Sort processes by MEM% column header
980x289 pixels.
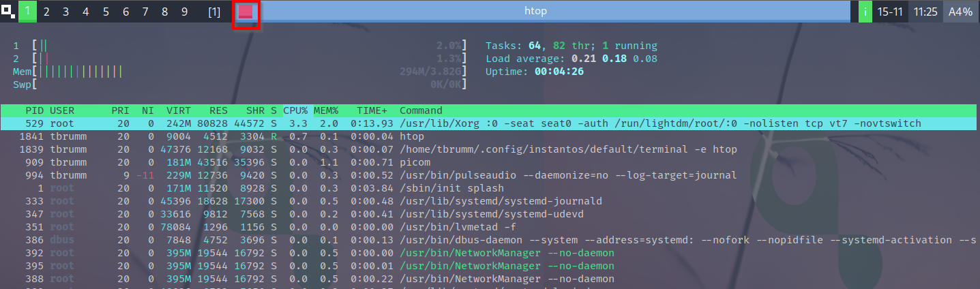(326, 110)
